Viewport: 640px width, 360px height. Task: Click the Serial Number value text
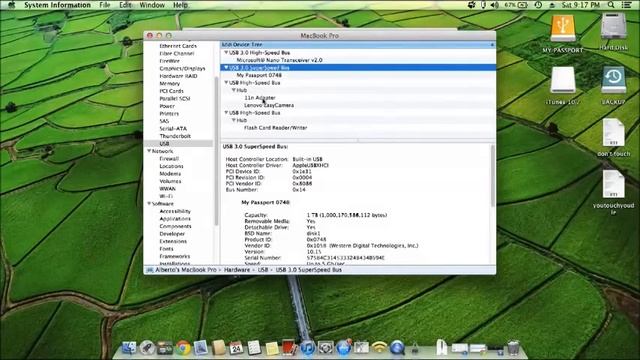[x=345, y=258]
